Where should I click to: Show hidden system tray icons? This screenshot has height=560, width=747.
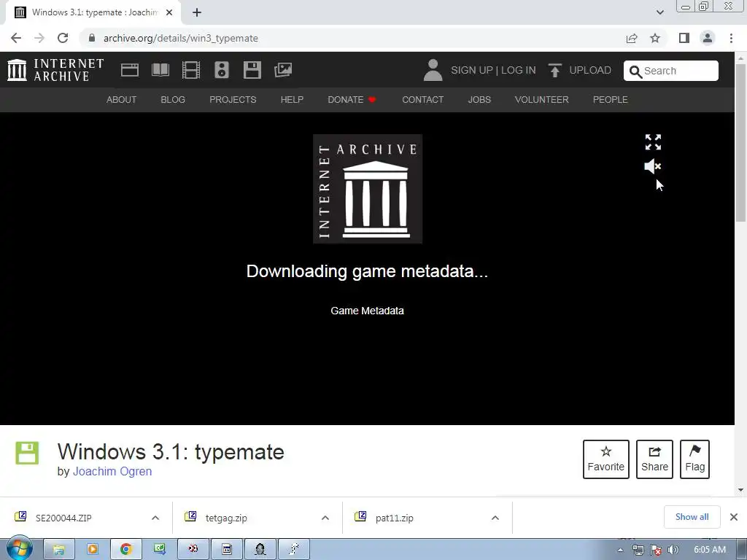(620, 550)
